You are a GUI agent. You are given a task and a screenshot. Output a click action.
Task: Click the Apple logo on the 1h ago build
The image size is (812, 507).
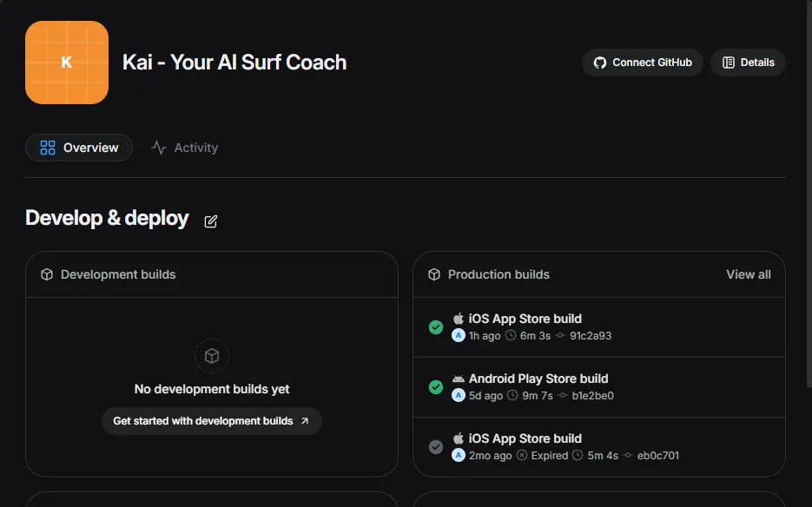point(459,318)
